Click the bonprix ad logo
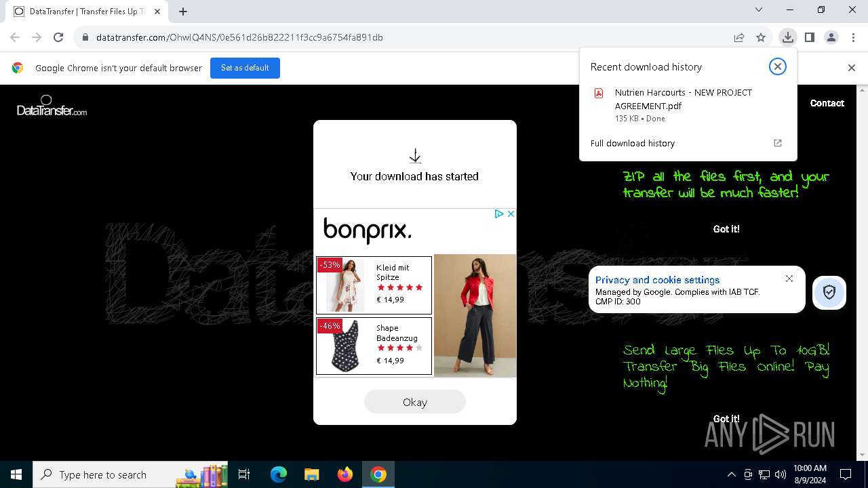 point(368,231)
